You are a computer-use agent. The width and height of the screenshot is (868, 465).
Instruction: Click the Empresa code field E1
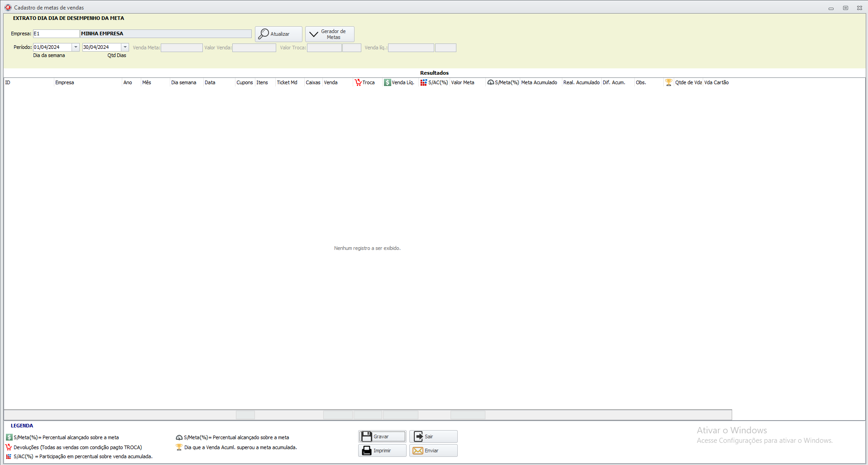tap(56, 34)
